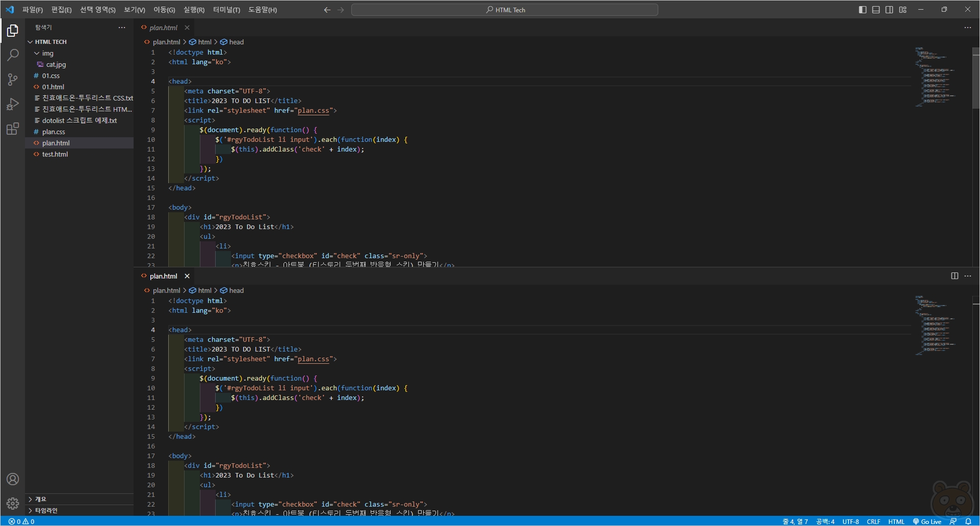Image resolution: width=980 pixels, height=526 pixels.
Task: Open the 편집(E) menu
Action: point(61,10)
